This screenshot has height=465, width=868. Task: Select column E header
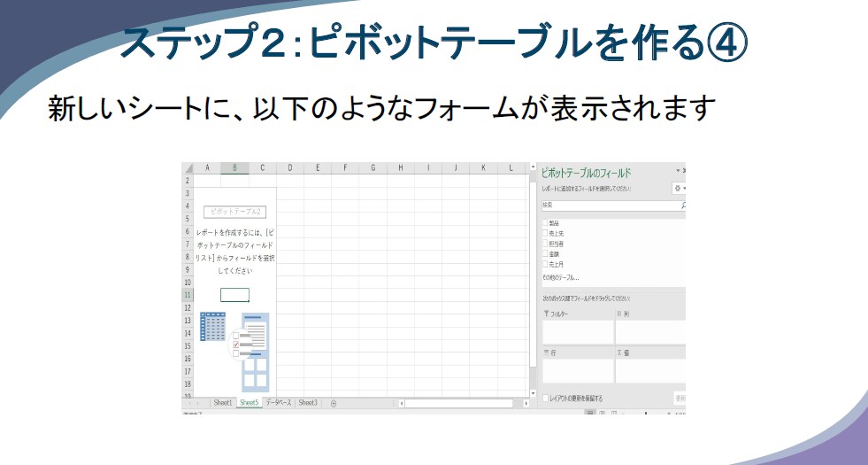(x=317, y=168)
